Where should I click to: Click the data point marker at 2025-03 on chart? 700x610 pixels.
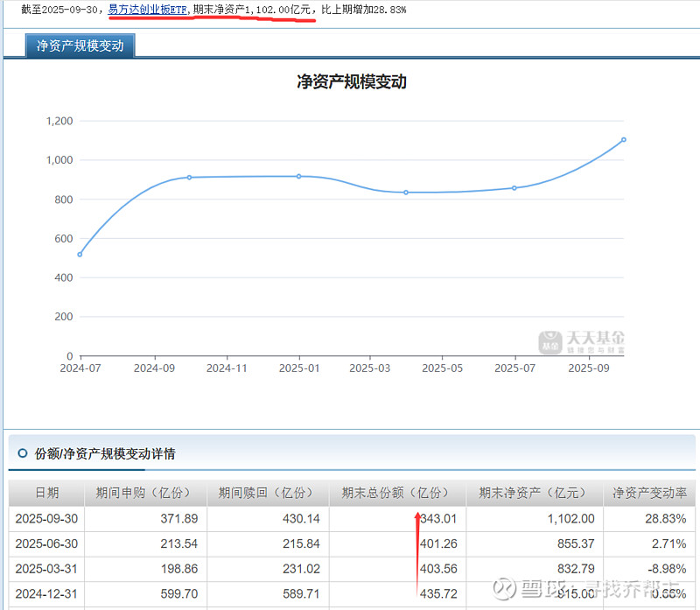tap(405, 191)
